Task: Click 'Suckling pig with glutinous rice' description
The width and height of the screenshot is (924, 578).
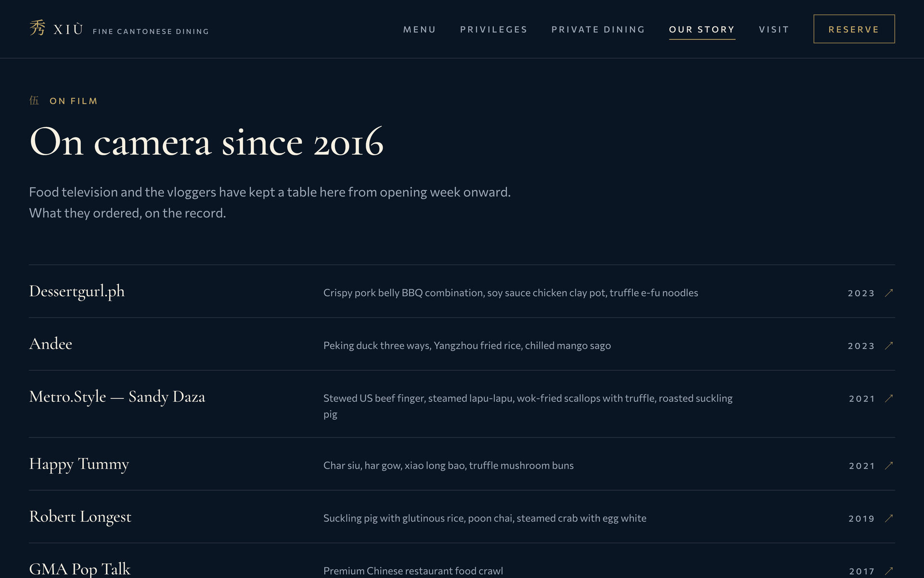Action: (x=485, y=518)
